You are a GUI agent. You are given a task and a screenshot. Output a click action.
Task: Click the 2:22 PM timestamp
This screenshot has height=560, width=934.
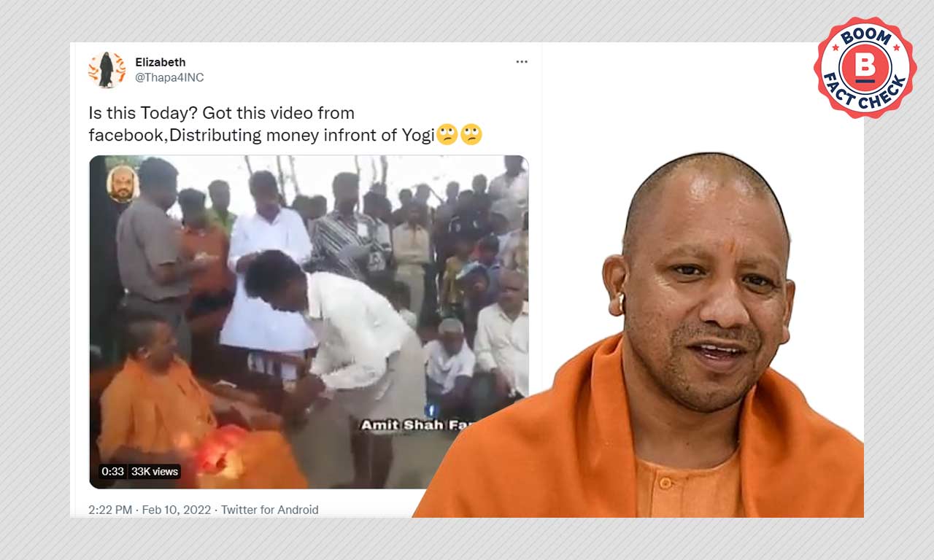pyautogui.click(x=110, y=510)
